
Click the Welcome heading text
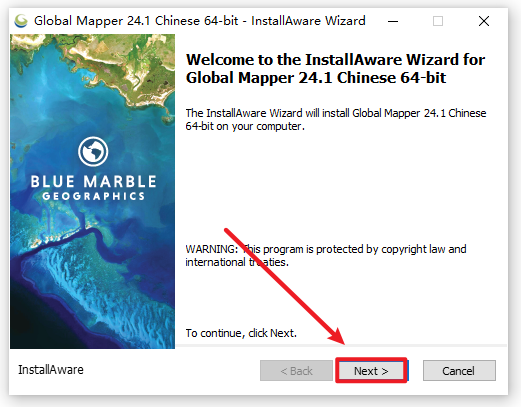335,69
